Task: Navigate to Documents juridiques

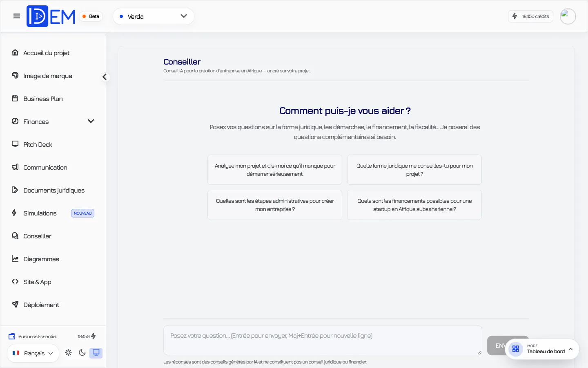Action: (53, 190)
